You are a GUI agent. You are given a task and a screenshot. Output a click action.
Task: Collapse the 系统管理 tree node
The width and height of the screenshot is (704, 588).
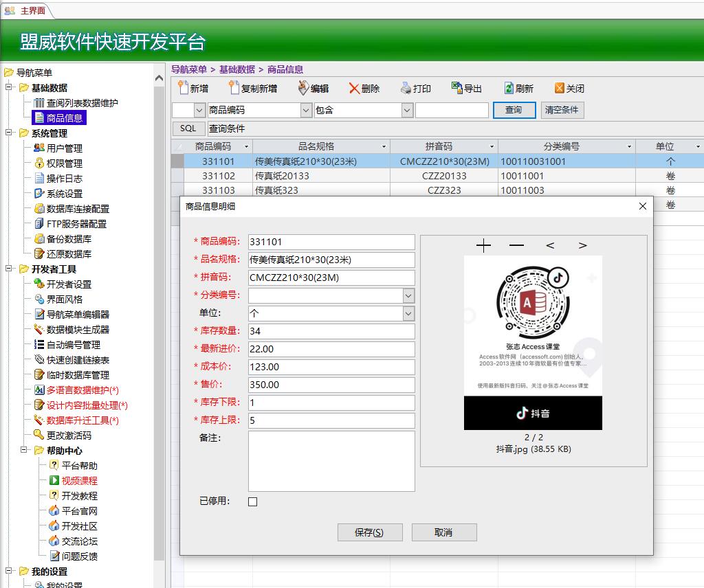8,133
